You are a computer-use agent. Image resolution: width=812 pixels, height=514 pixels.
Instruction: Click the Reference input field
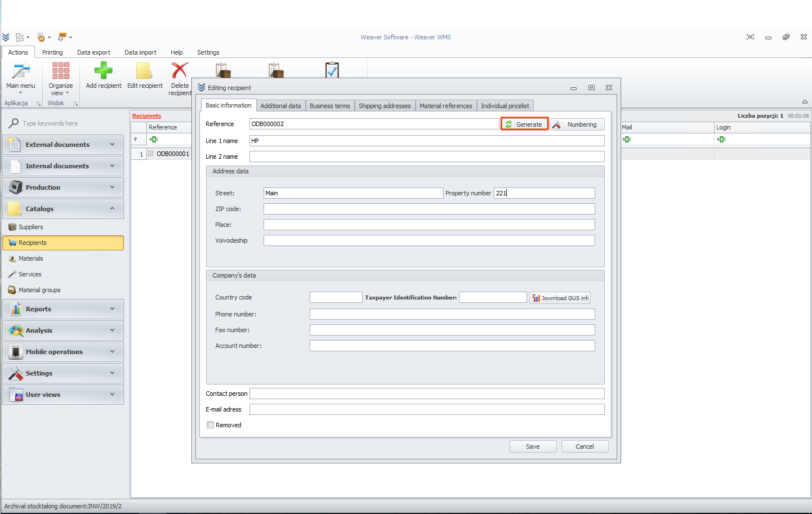point(374,124)
